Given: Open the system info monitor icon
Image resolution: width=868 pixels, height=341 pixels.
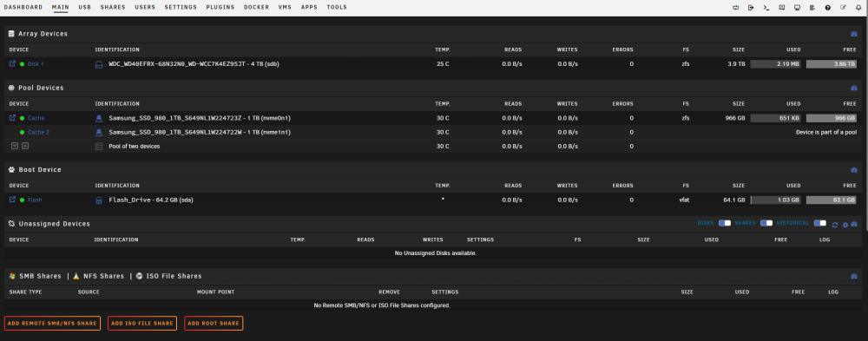Looking at the screenshot, I should pos(797,8).
